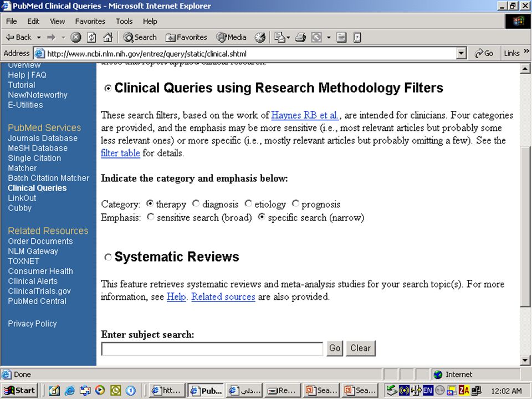
Task: Refresh the page with Refresh icon
Action: pyautogui.click(x=91, y=37)
